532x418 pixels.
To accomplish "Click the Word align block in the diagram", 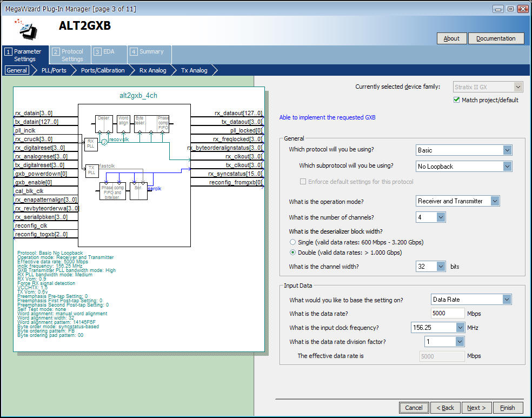I will coord(123,124).
